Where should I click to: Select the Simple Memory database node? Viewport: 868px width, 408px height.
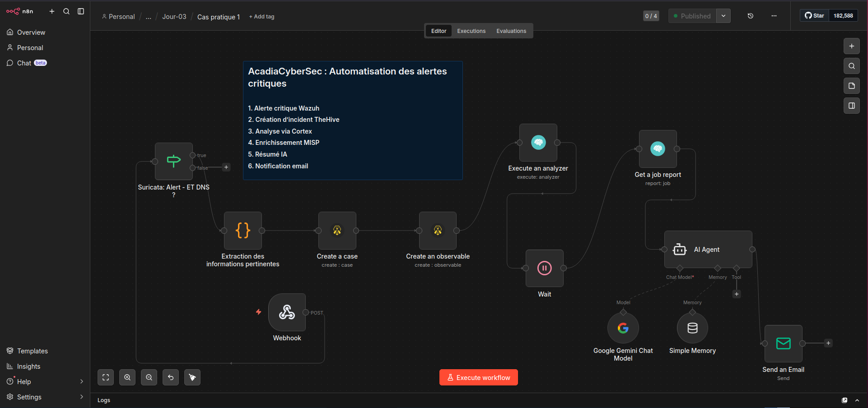(692, 328)
